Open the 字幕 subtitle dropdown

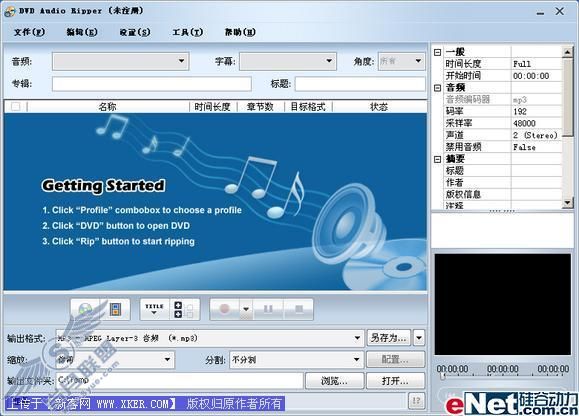coord(288,61)
